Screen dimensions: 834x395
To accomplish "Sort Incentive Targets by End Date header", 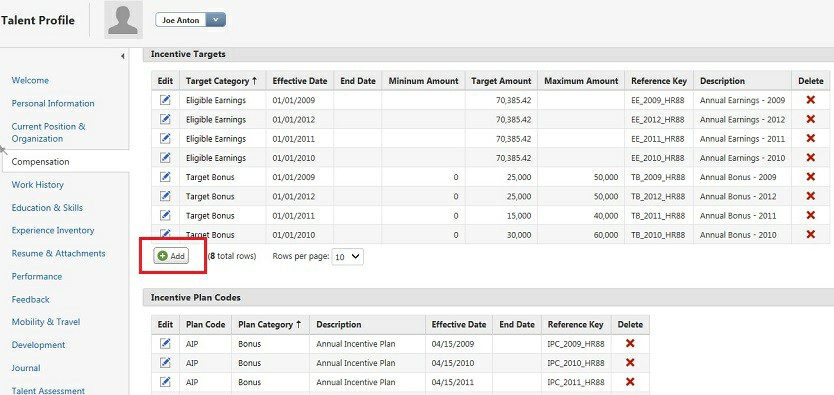I will [358, 81].
